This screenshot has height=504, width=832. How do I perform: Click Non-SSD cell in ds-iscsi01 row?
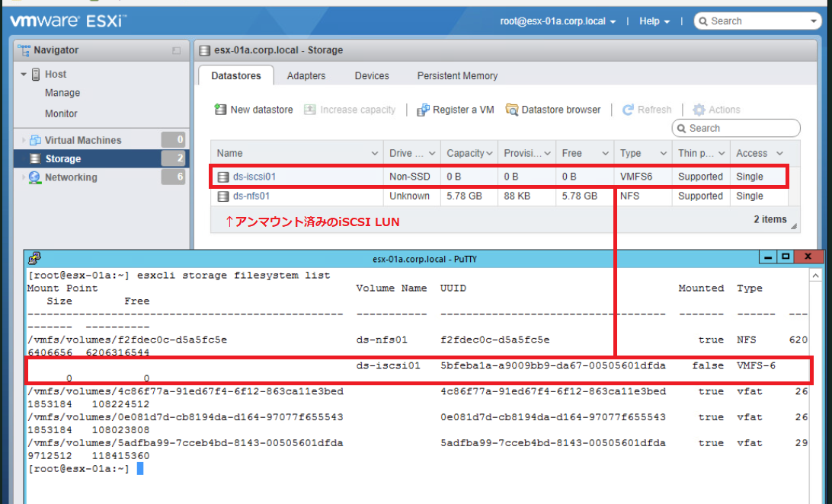point(410,177)
